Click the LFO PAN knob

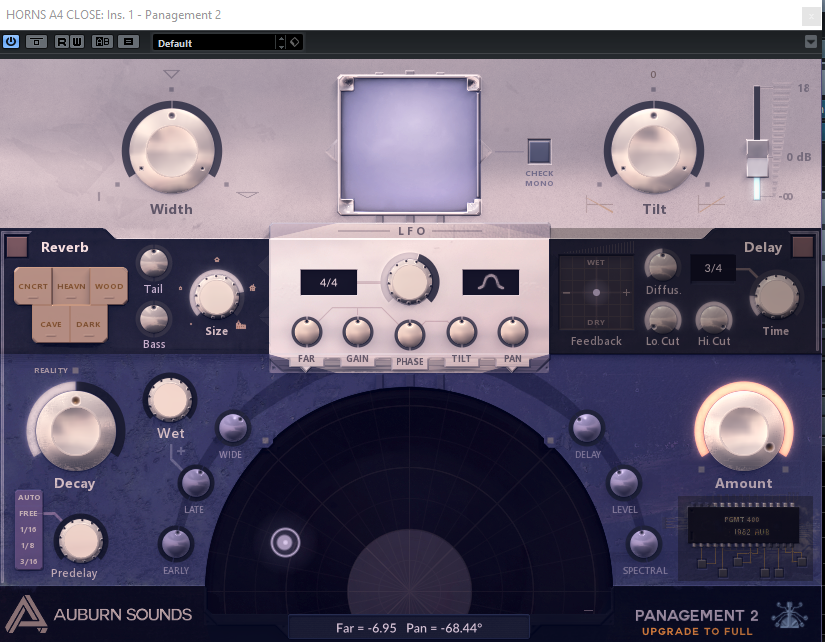(512, 332)
